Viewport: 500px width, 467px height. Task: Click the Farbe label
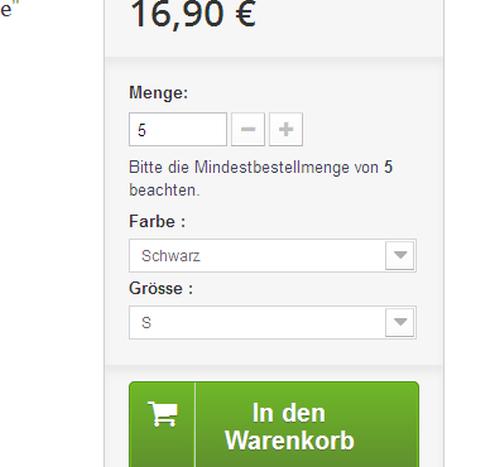click(x=157, y=221)
